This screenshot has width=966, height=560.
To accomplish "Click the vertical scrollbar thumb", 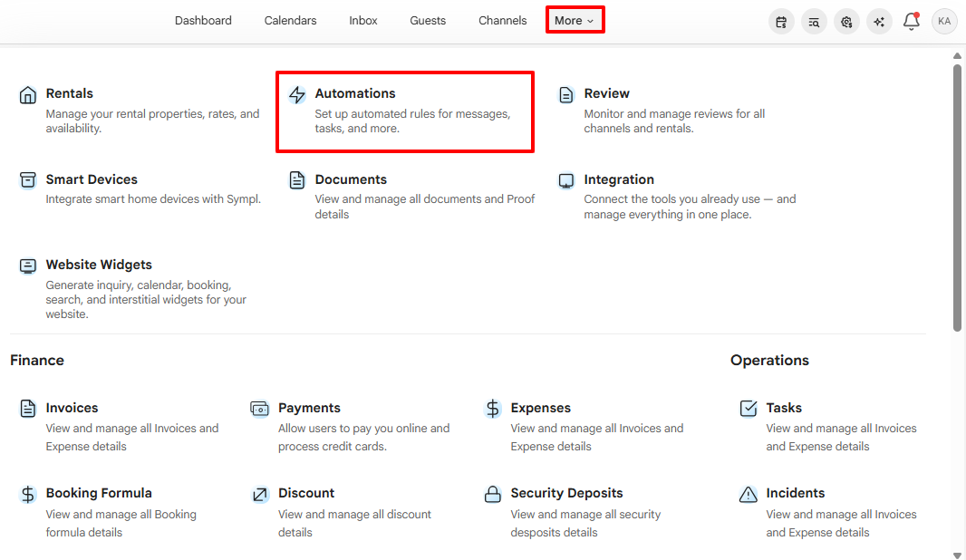I will pyautogui.click(x=957, y=198).
